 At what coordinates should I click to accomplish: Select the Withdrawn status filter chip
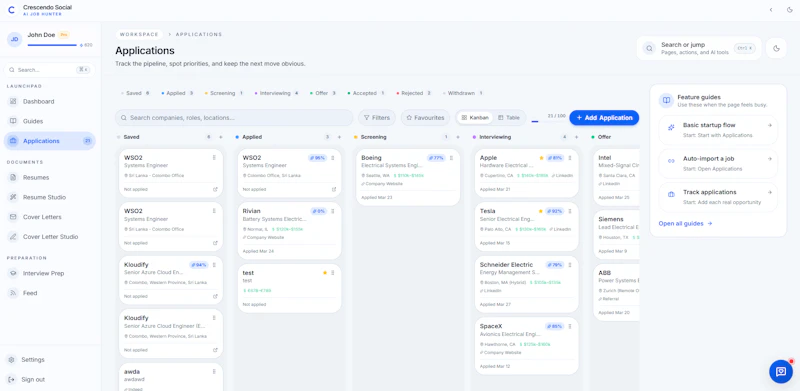[462, 93]
